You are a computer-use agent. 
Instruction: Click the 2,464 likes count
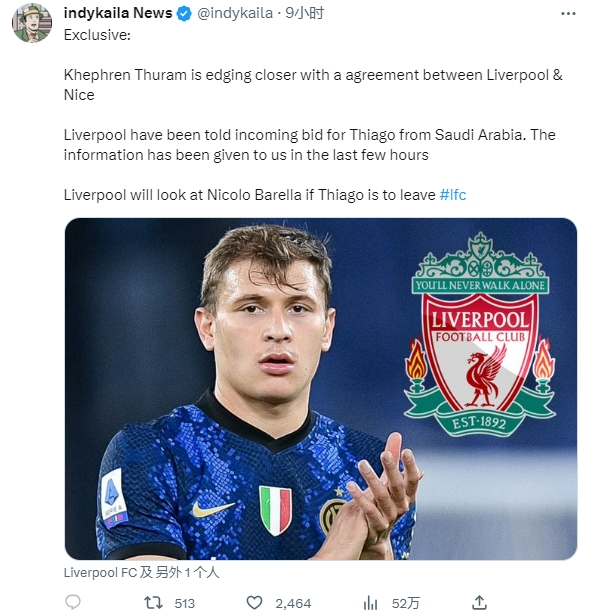[293, 603]
